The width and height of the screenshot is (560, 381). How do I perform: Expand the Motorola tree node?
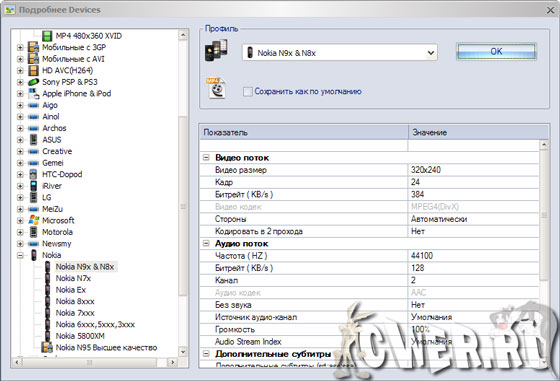tap(20, 232)
